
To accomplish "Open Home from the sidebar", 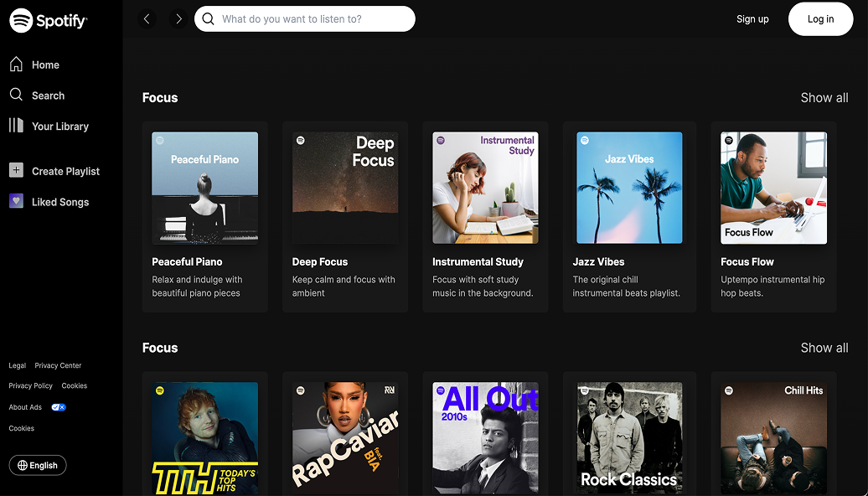I will click(x=34, y=65).
